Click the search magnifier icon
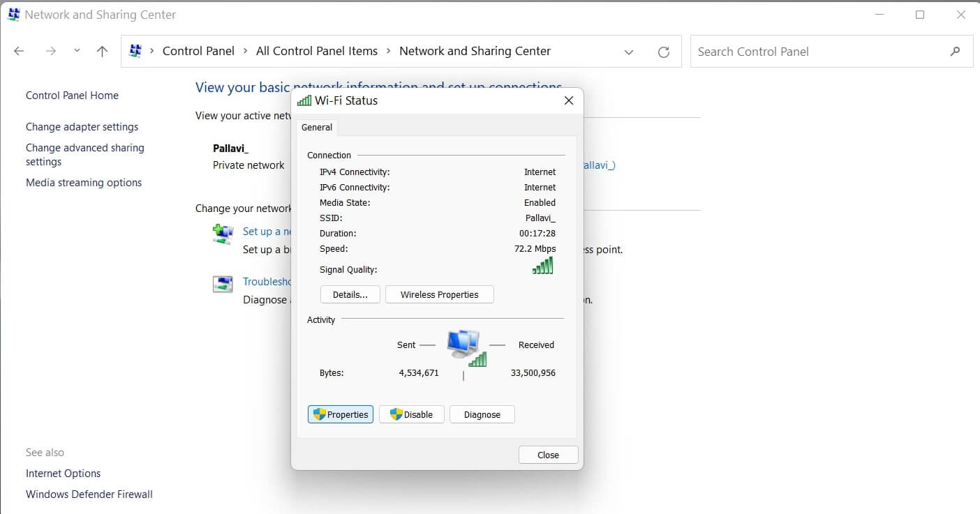This screenshot has height=514, width=980. 955,52
